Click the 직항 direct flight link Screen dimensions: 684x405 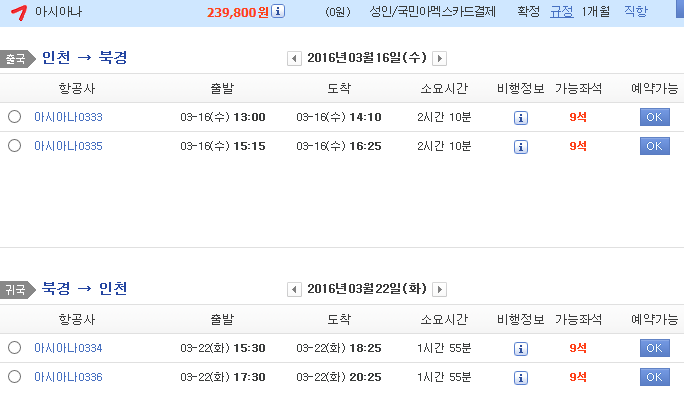636,11
